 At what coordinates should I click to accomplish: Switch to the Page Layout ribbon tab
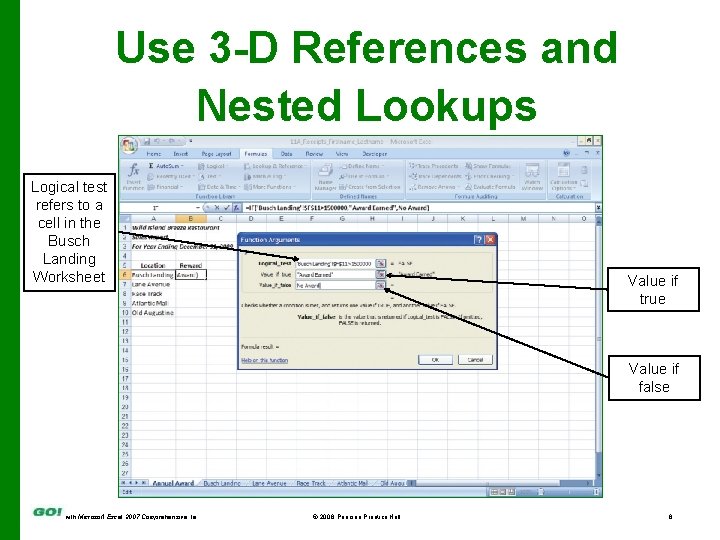click(216, 154)
